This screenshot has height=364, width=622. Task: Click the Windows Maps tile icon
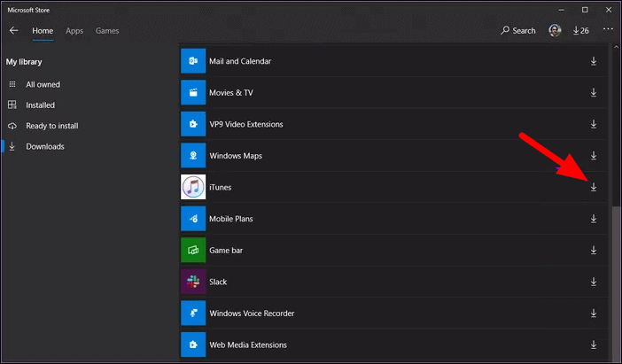pos(193,156)
